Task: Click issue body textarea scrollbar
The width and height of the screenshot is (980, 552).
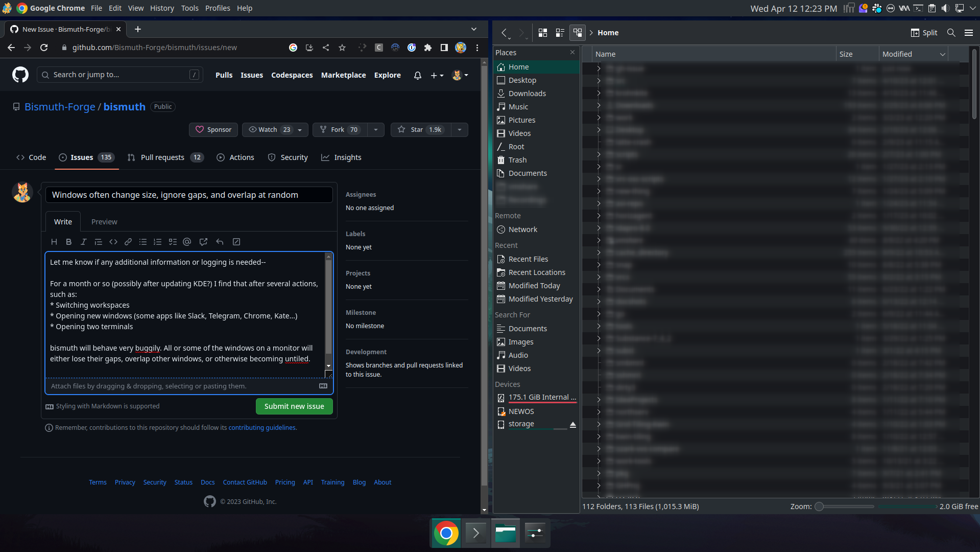Action: pyautogui.click(x=328, y=307)
